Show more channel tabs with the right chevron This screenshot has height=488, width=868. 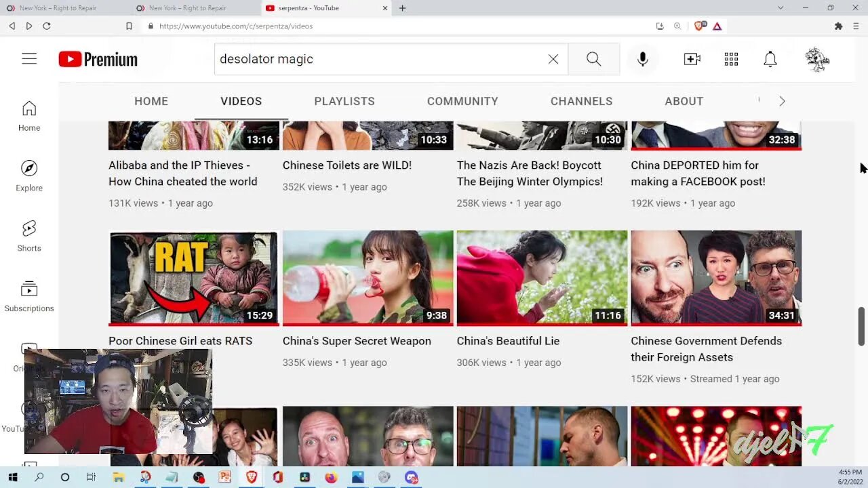782,101
